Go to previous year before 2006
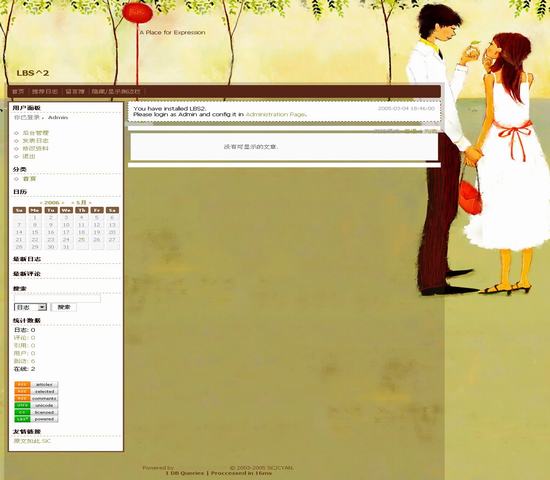This screenshot has width=550, height=480. (x=41, y=203)
